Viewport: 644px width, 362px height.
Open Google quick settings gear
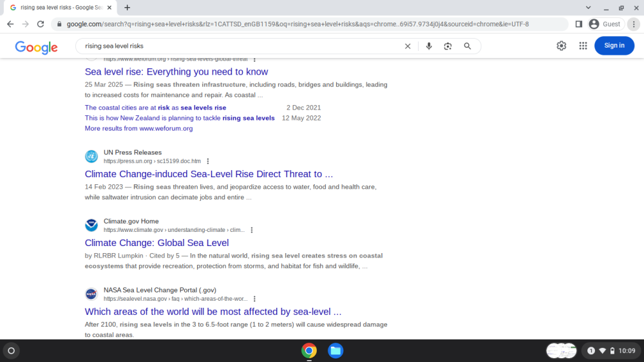(x=561, y=46)
